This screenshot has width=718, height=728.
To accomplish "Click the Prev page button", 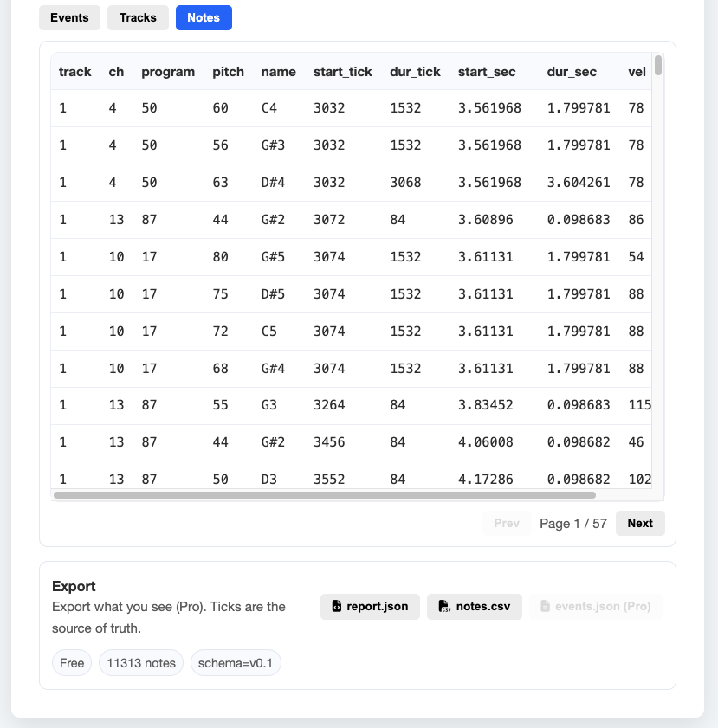I will [x=507, y=523].
